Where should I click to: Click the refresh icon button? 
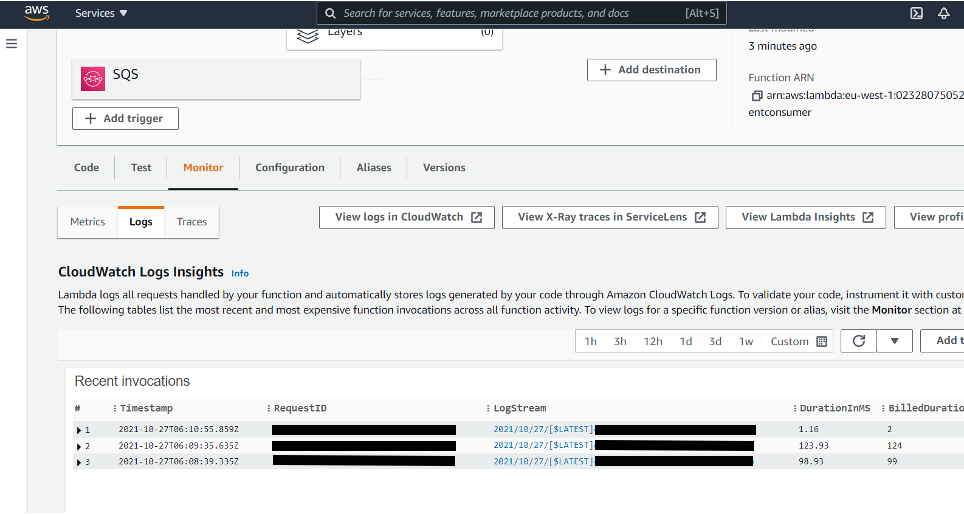(859, 341)
